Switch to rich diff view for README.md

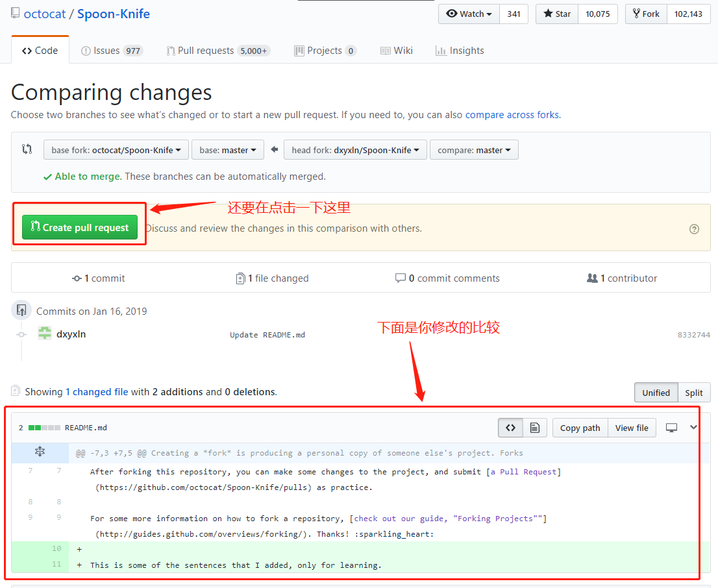(534, 427)
